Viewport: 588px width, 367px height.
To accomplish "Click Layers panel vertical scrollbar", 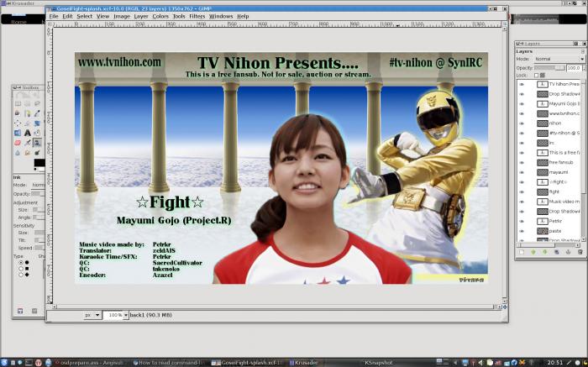I will pyautogui.click(x=583, y=160).
